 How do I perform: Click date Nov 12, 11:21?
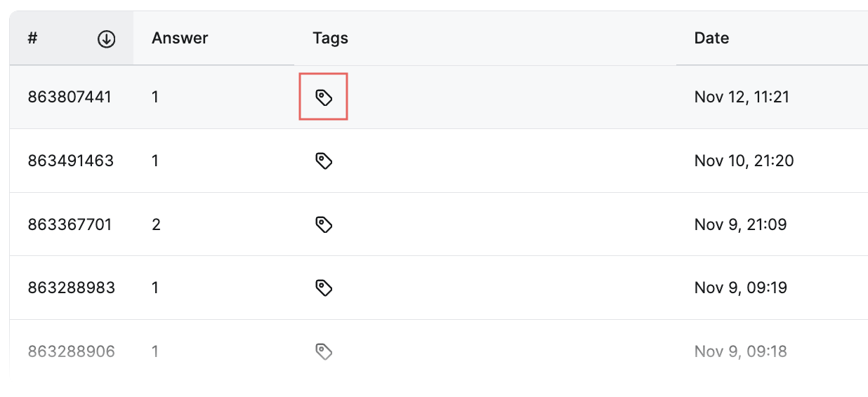(x=742, y=97)
